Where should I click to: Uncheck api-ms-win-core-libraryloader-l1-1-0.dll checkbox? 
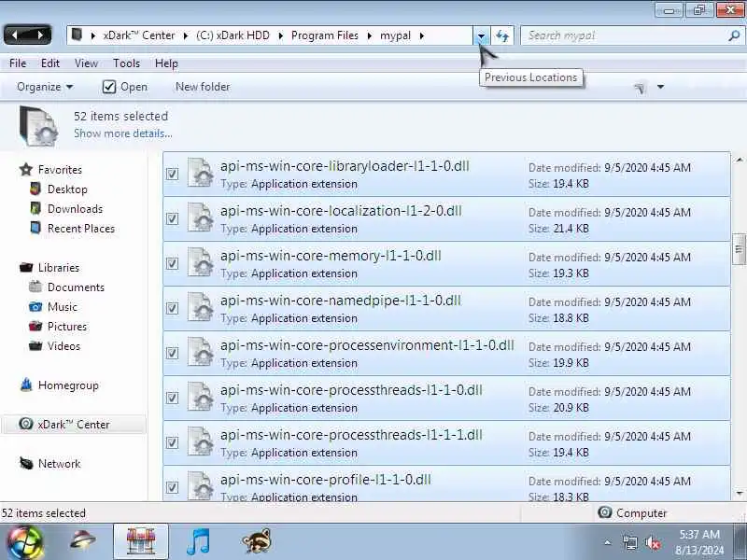pyautogui.click(x=172, y=174)
